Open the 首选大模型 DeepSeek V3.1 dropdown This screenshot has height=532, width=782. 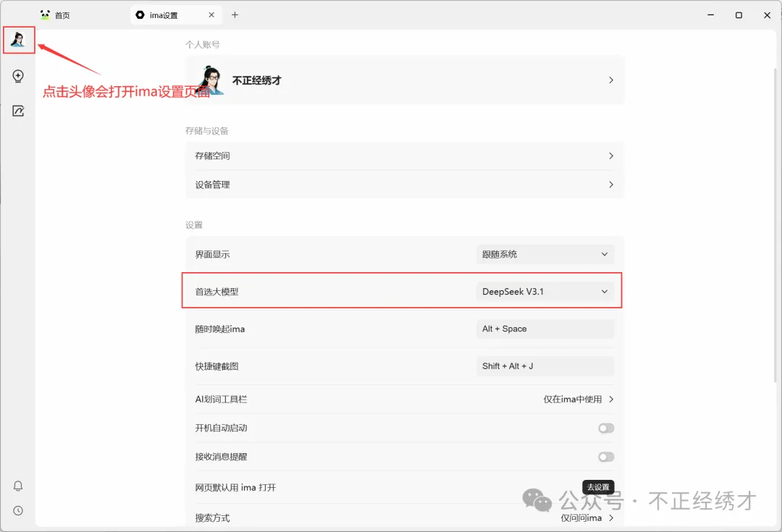pyautogui.click(x=545, y=292)
